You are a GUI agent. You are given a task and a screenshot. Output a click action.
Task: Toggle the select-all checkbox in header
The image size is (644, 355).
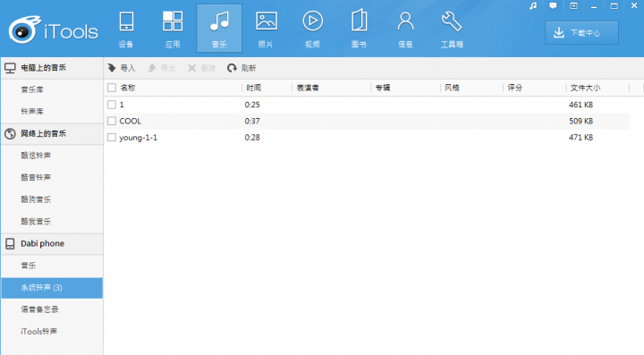[112, 88]
